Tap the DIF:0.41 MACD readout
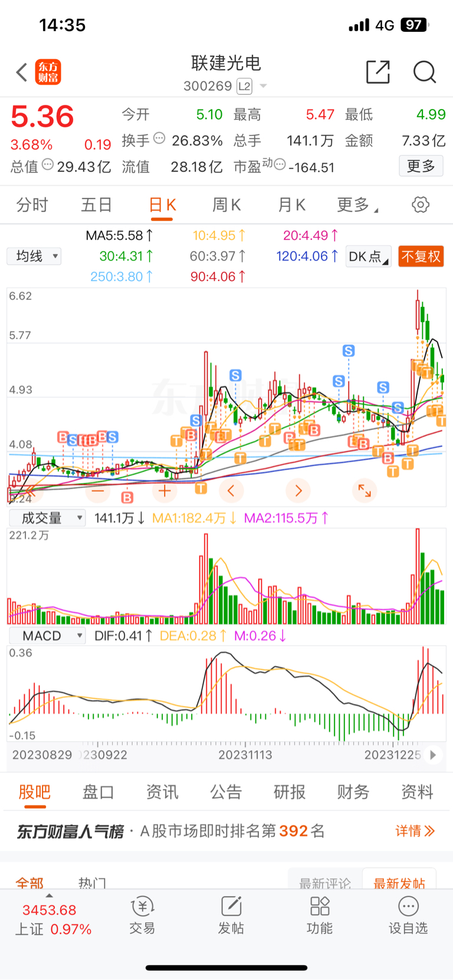453x980 pixels. click(123, 636)
